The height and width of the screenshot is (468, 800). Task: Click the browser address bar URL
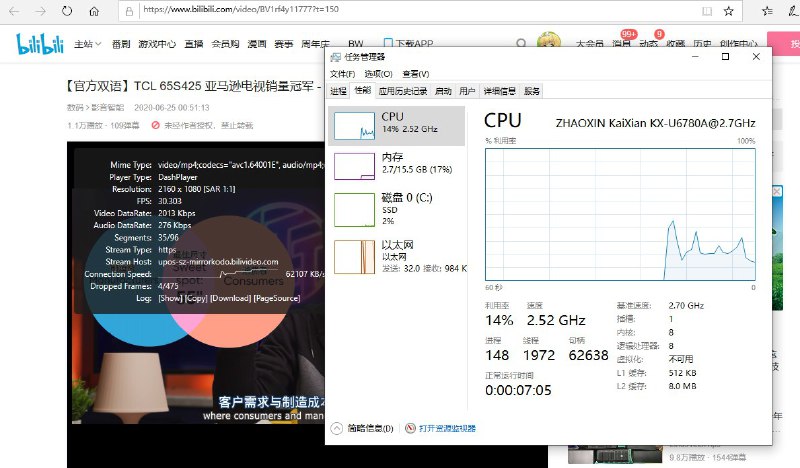[241, 9]
